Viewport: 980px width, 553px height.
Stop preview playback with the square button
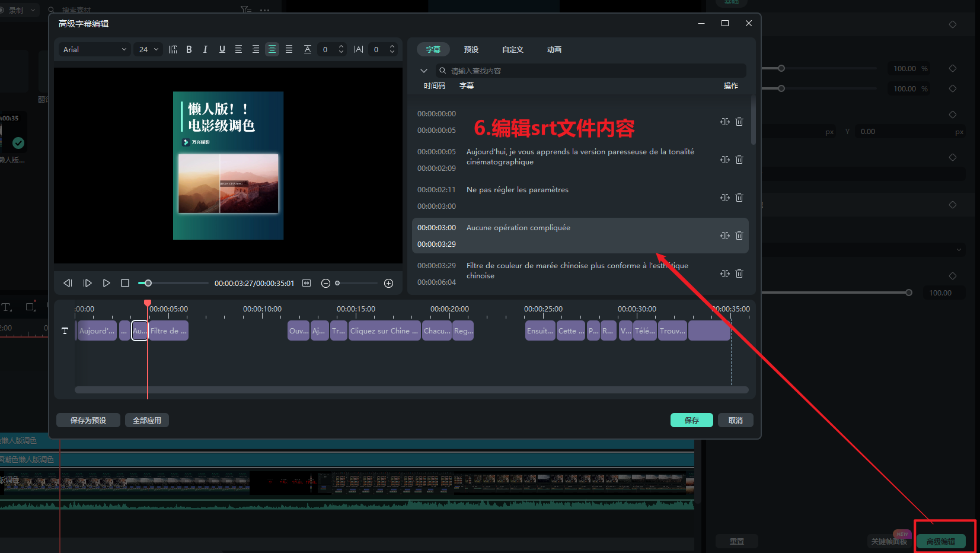(x=125, y=283)
